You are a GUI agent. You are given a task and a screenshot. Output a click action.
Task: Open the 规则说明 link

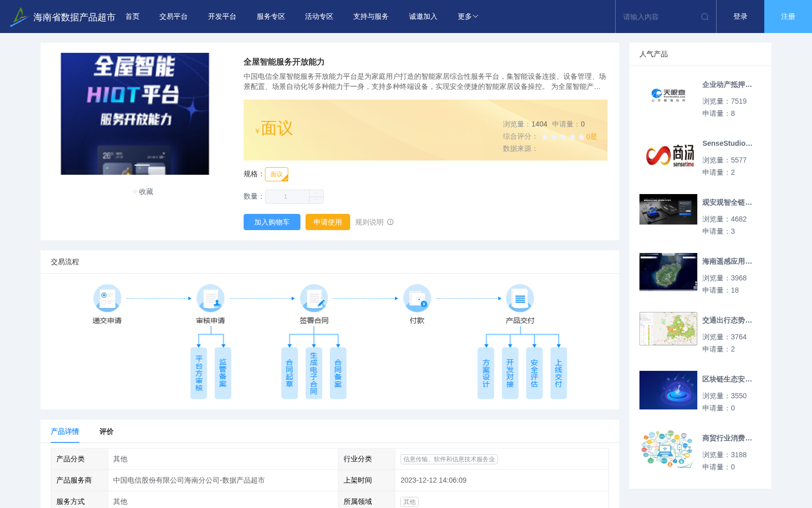(369, 222)
